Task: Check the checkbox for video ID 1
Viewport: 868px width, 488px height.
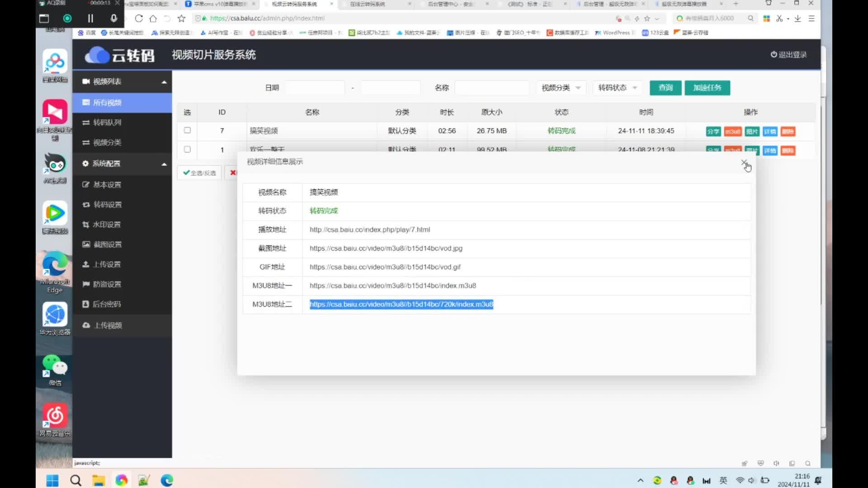Action: [187, 150]
